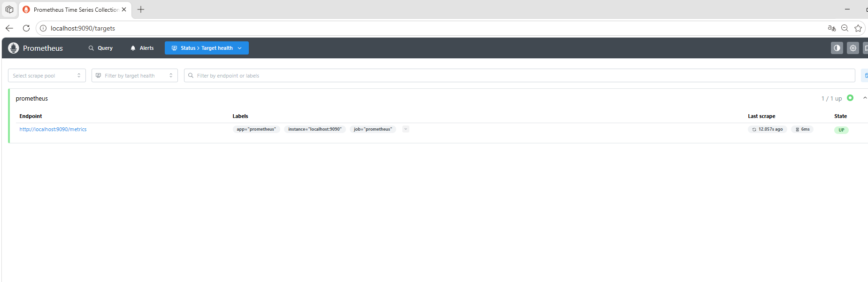
Task: Open the browser zoom icon
Action: 845,28
